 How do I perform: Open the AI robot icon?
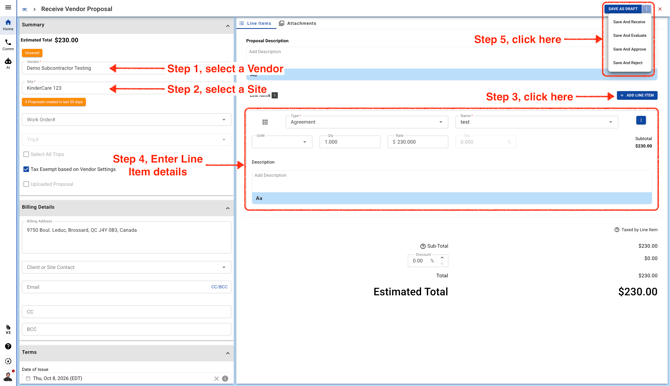pos(8,63)
